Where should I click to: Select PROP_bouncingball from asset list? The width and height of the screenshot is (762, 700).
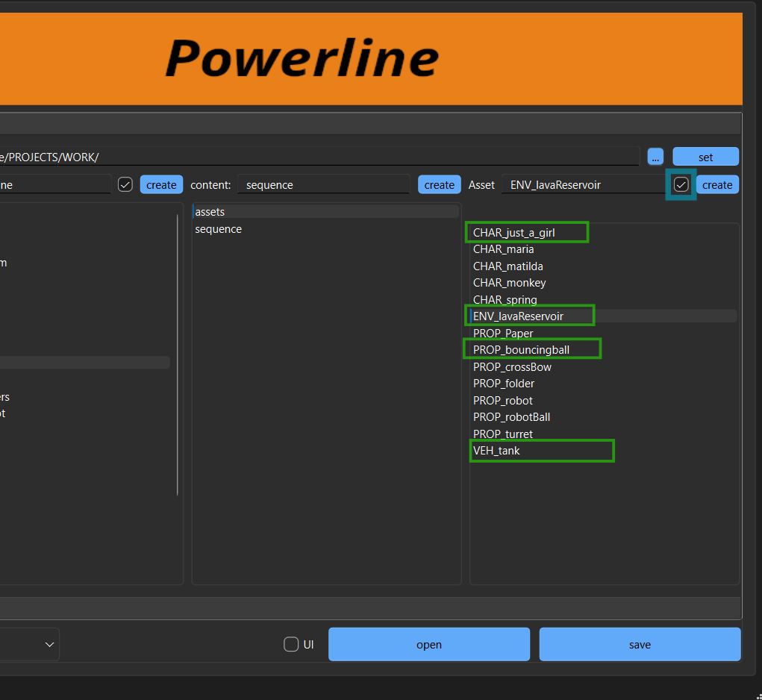click(521, 350)
